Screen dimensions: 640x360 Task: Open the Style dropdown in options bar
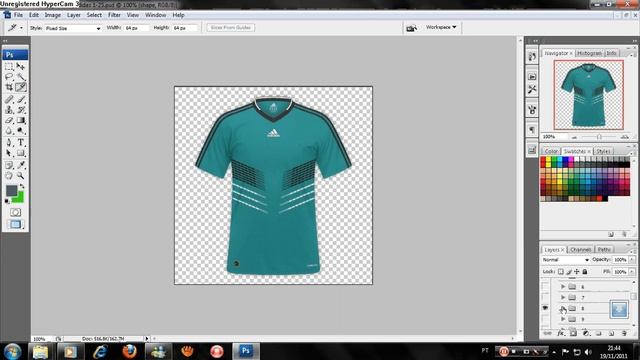(73, 28)
